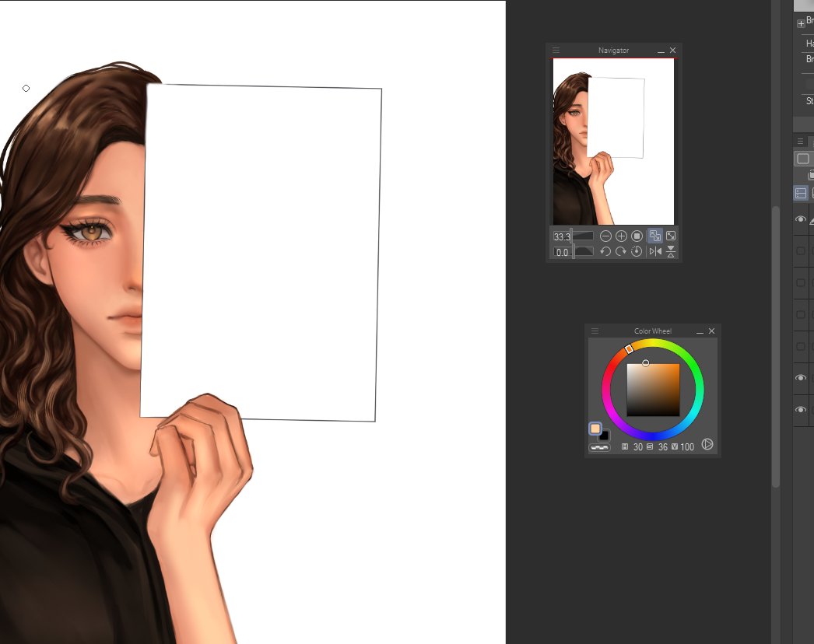Expand the Br section plus icon
Image resolution: width=814 pixels, height=644 pixels.
click(801, 23)
